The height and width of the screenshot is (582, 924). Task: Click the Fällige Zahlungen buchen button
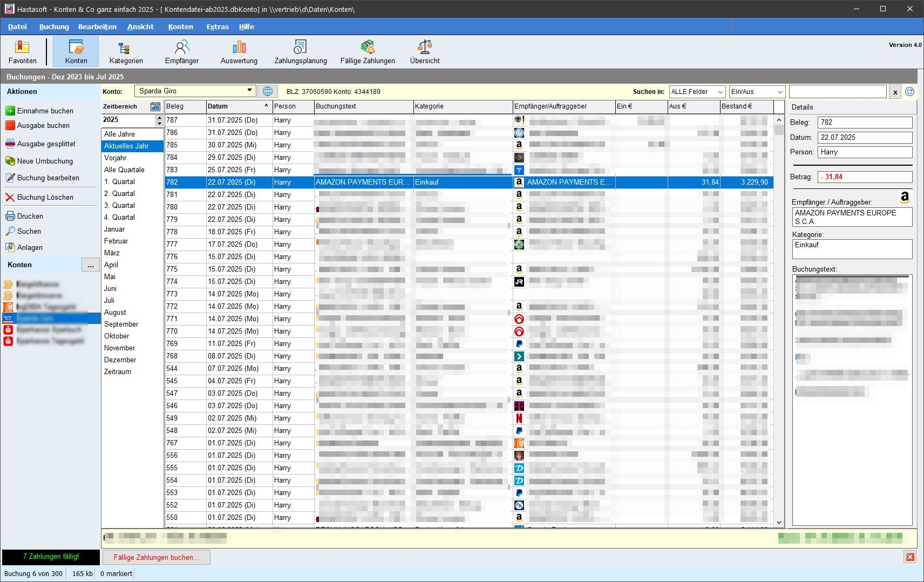pos(156,557)
